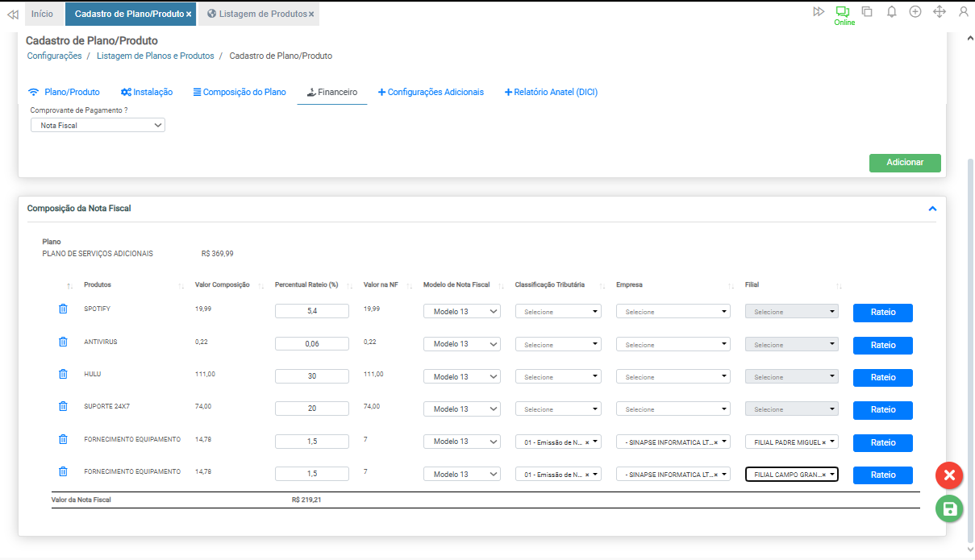Viewport: 975px width, 560px height.
Task: Click trash icon for HULU row
Action: [63, 375]
